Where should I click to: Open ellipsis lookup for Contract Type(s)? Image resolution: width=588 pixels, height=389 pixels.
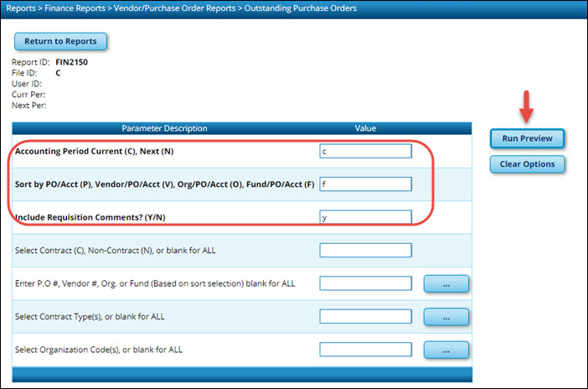[x=446, y=317]
